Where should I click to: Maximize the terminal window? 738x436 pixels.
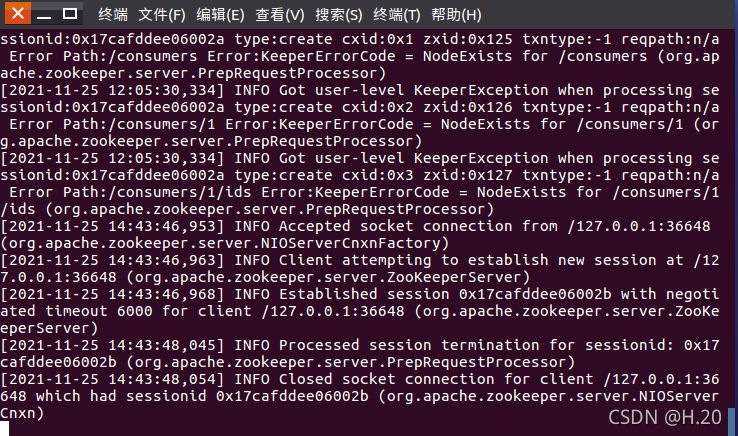70,14
